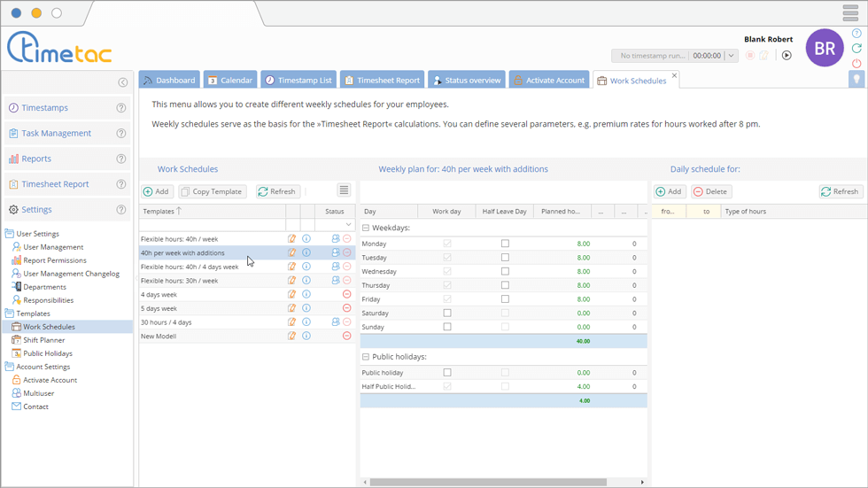868x488 pixels.
Task: Switch to the Timesheet Report tab
Action: pyautogui.click(x=383, y=81)
